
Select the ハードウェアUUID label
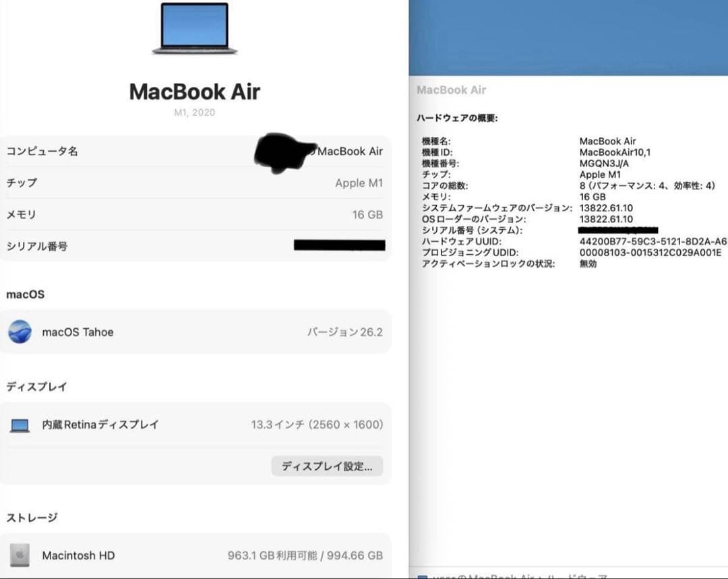pos(462,241)
